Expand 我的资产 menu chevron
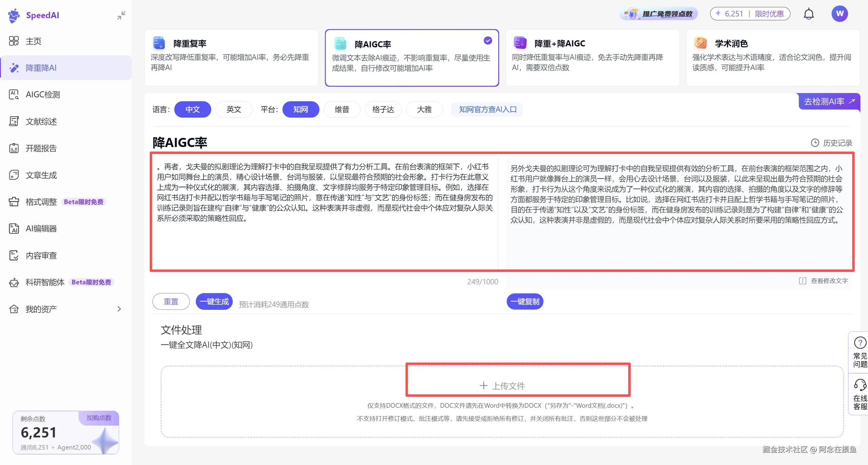868x465 pixels. pyautogui.click(x=119, y=309)
